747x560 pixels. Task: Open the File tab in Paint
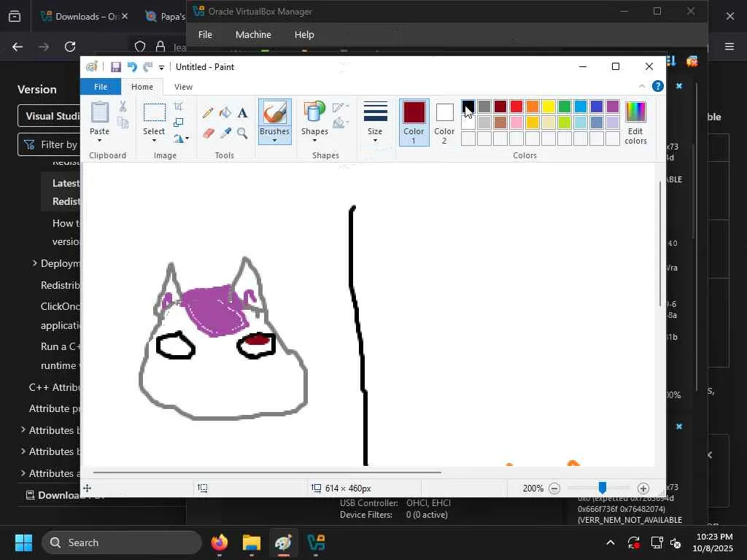[101, 87]
